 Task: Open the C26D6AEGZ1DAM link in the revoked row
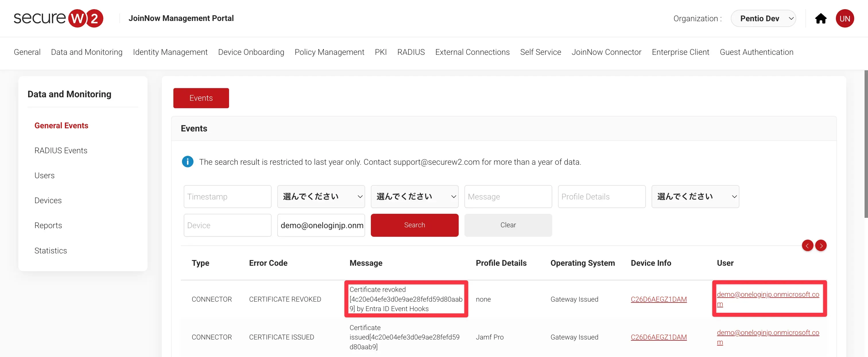[x=658, y=299]
